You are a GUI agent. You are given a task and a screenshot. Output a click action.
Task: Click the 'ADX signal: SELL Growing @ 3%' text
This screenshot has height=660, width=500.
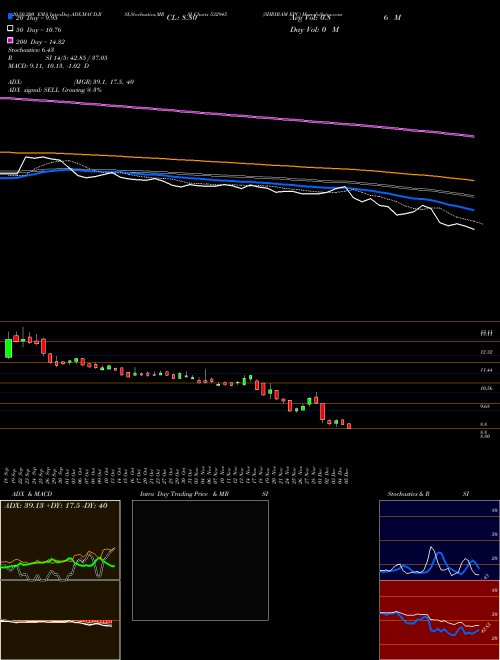pos(55,90)
